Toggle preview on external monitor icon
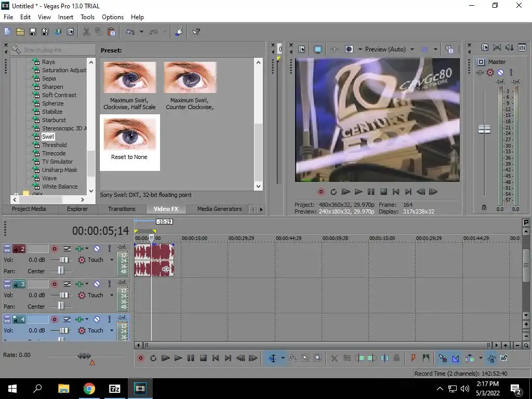 pos(318,49)
